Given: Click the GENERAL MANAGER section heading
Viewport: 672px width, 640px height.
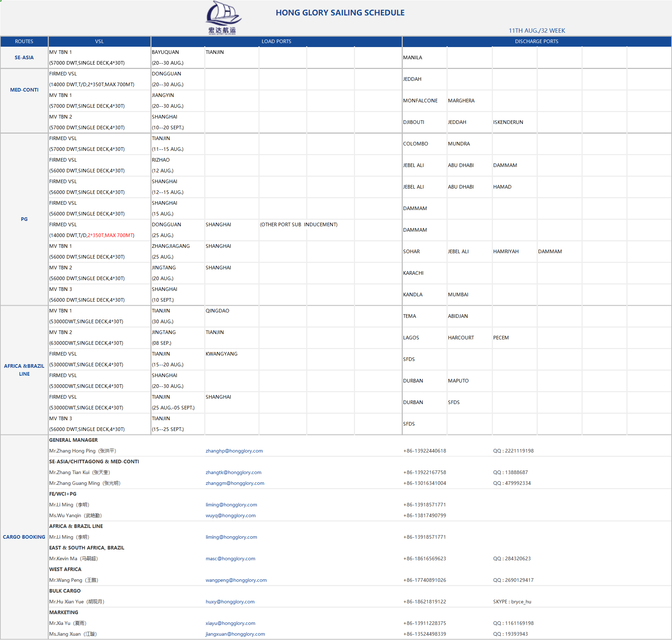Looking at the screenshot, I should 73,440.
